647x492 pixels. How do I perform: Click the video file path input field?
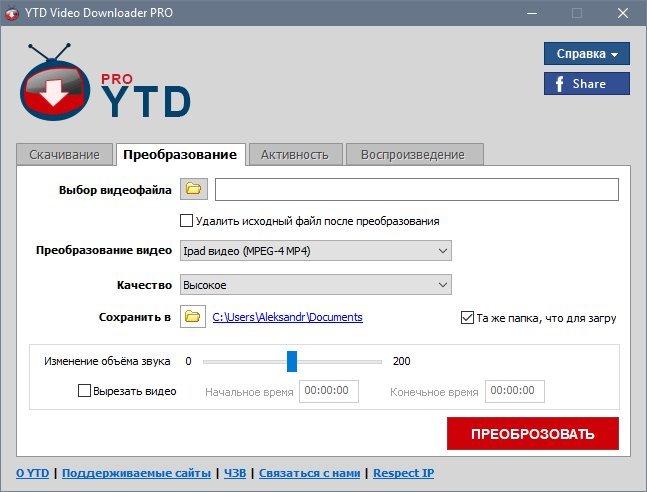pyautogui.click(x=417, y=189)
